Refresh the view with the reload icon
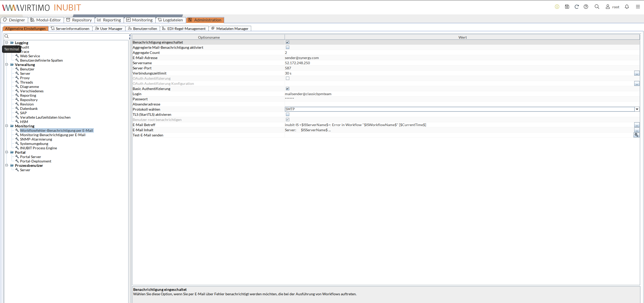Image resolution: width=644 pixels, height=303 pixels. coord(577,7)
